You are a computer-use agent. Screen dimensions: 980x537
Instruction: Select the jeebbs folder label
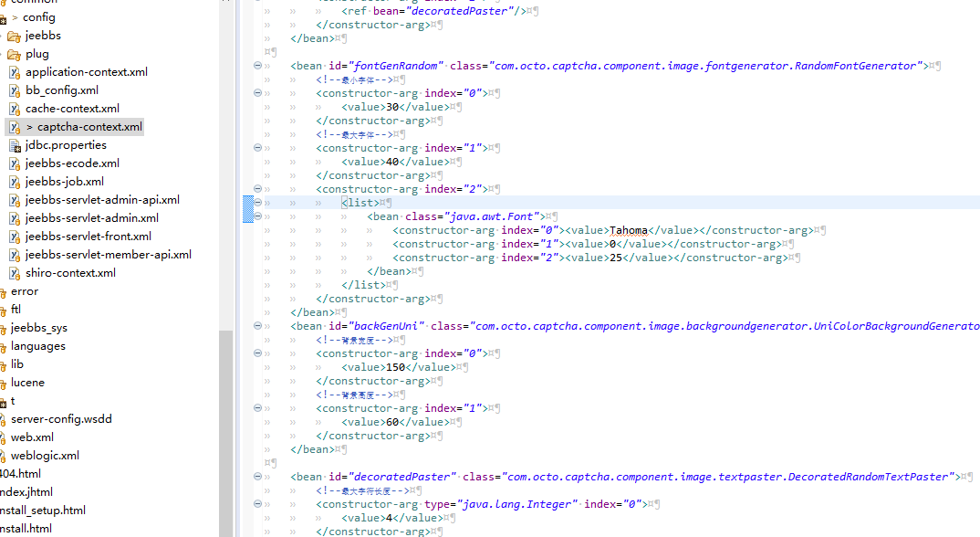[43, 36]
